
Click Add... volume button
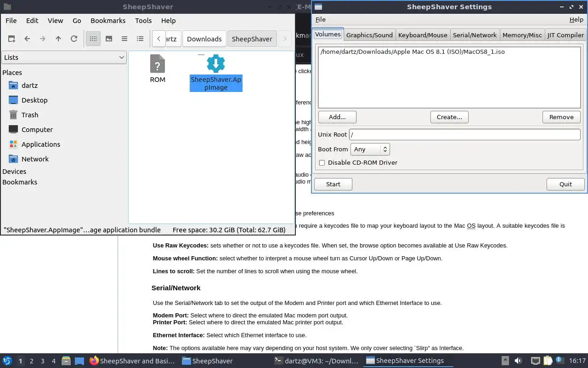(x=337, y=117)
